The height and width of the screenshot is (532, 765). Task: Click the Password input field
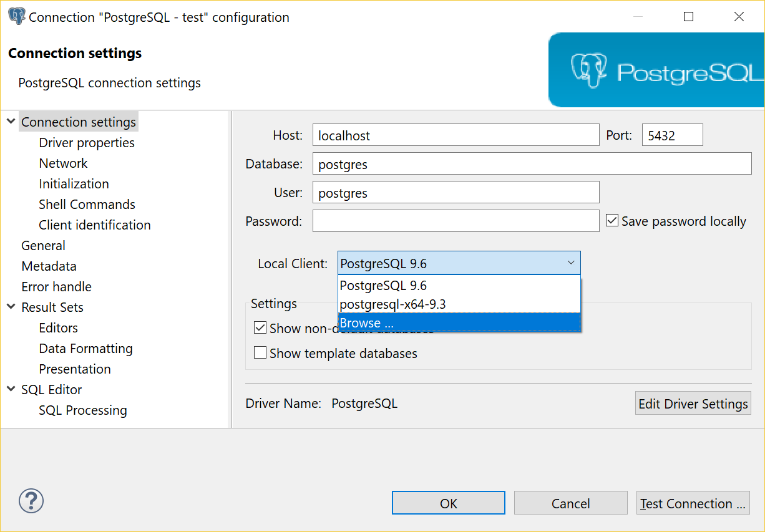pos(456,220)
